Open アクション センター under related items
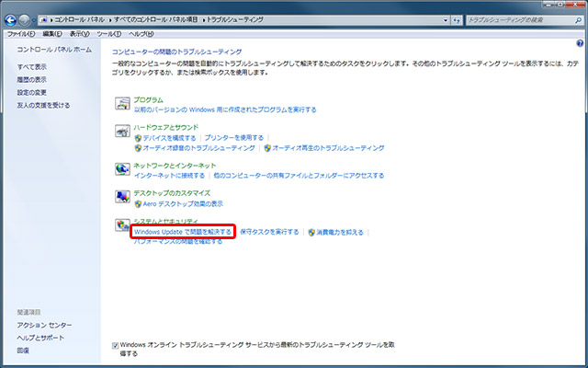 coord(44,325)
